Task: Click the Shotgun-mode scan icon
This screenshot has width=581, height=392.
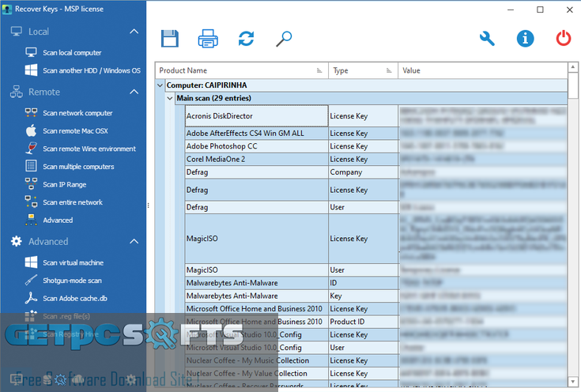Action: coord(31,280)
